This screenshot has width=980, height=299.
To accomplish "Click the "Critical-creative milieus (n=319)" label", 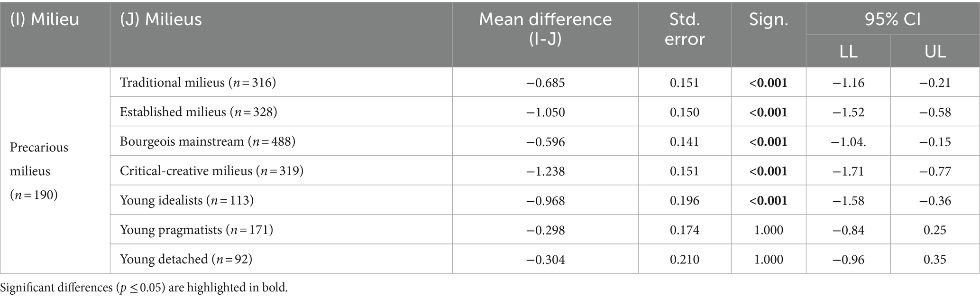I will coord(211,171).
